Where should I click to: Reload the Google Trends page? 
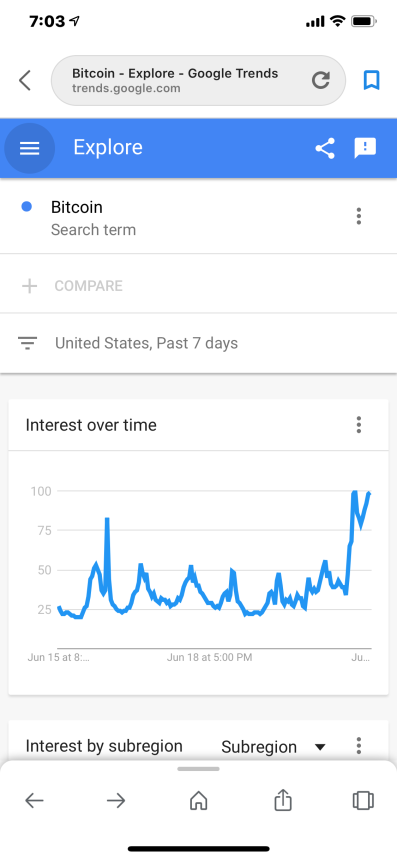coord(321,80)
